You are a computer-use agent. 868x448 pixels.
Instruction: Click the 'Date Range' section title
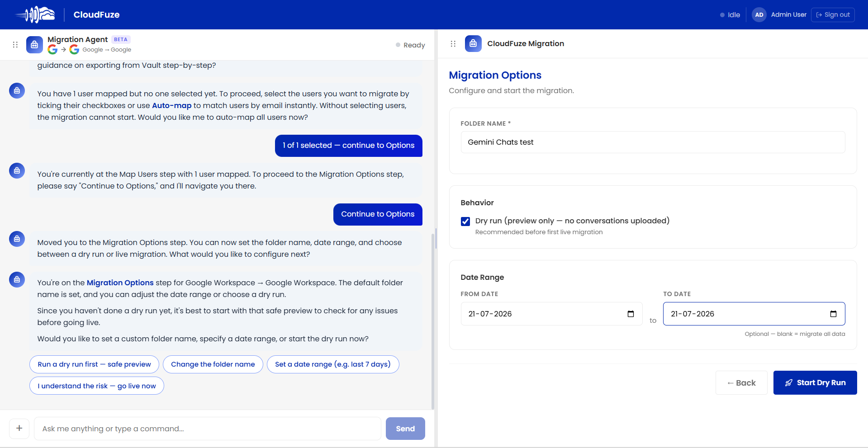[482, 277]
